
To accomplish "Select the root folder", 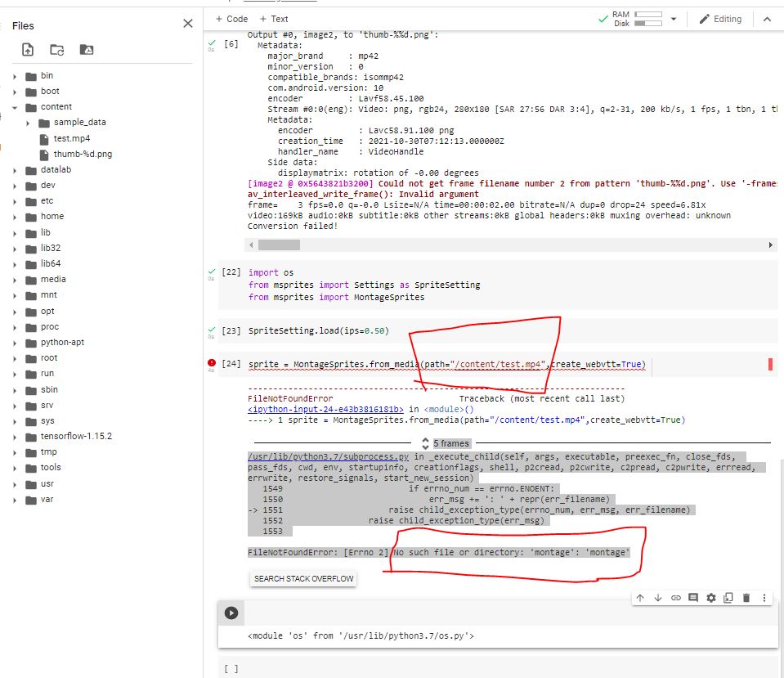I will tap(49, 357).
